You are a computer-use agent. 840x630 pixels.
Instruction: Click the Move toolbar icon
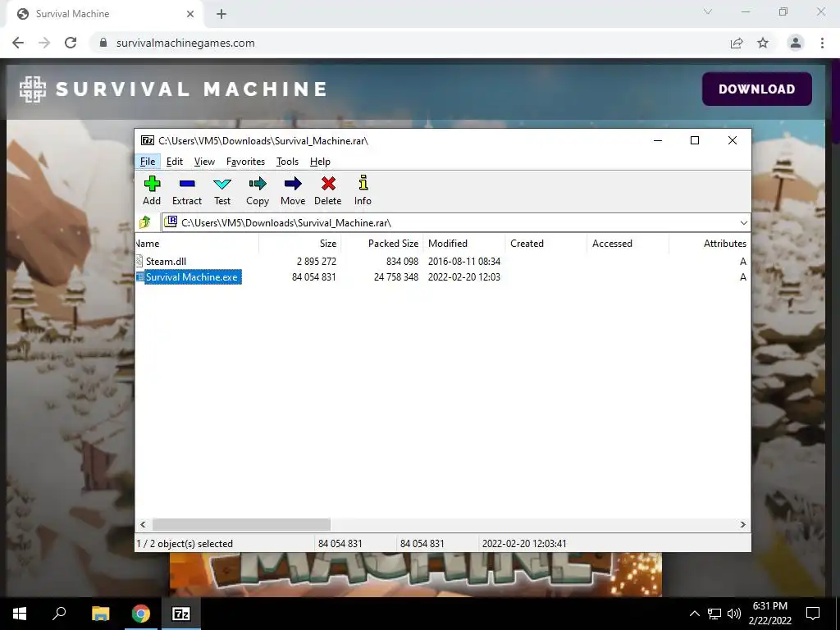pos(293,185)
